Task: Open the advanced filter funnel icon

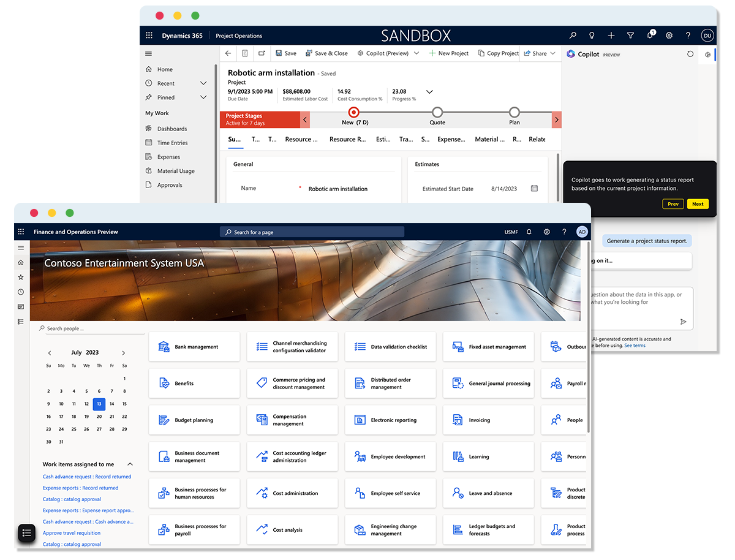Action: tap(630, 36)
